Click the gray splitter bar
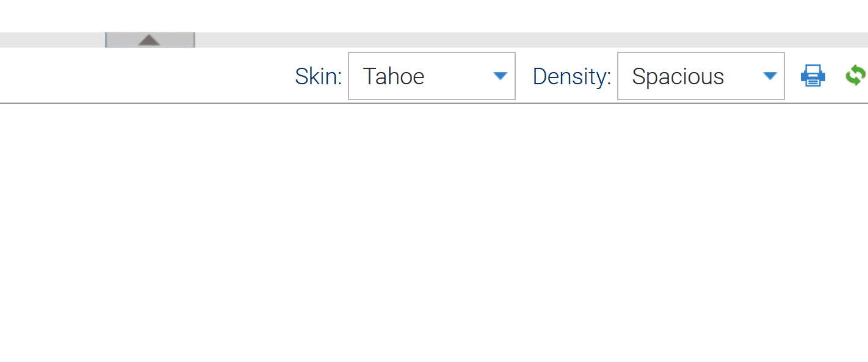This screenshot has width=868, height=362. (x=531, y=40)
